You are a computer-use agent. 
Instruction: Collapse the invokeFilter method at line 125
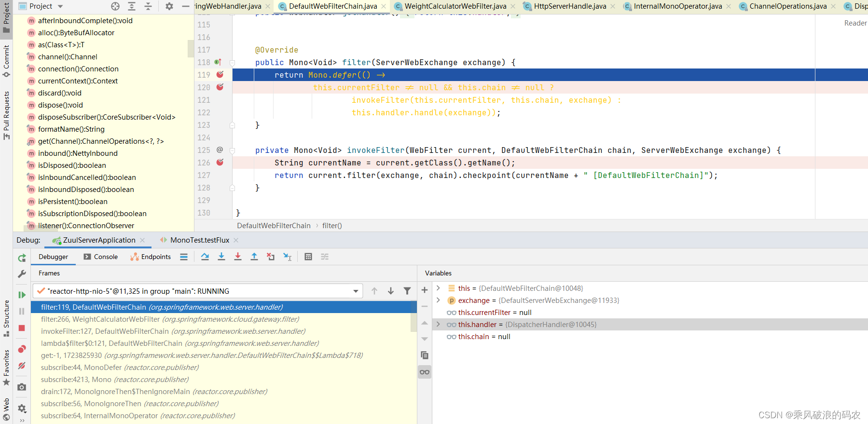click(232, 150)
